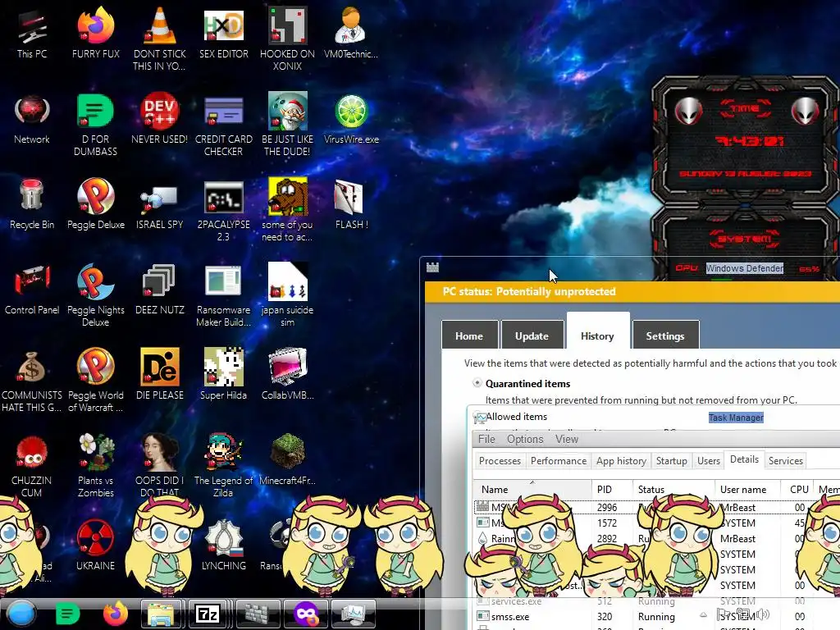Select the DIE PLEASE shortcut icon

159,376
